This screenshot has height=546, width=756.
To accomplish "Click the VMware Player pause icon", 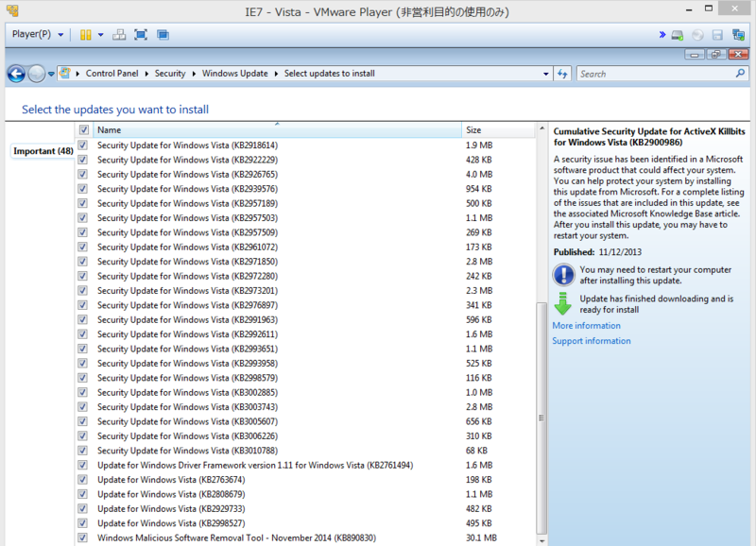I will tap(85, 35).
